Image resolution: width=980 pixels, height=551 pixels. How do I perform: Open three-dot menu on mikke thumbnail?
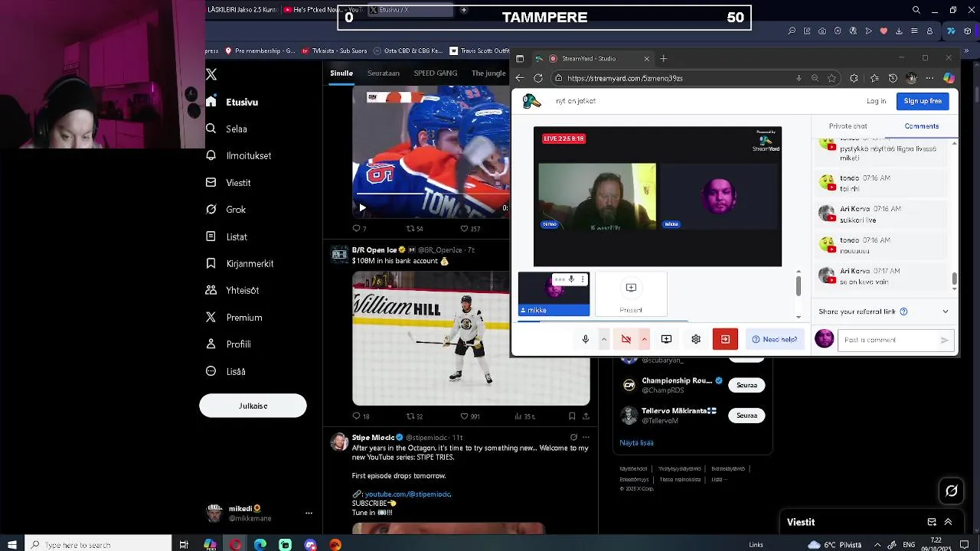(x=583, y=279)
